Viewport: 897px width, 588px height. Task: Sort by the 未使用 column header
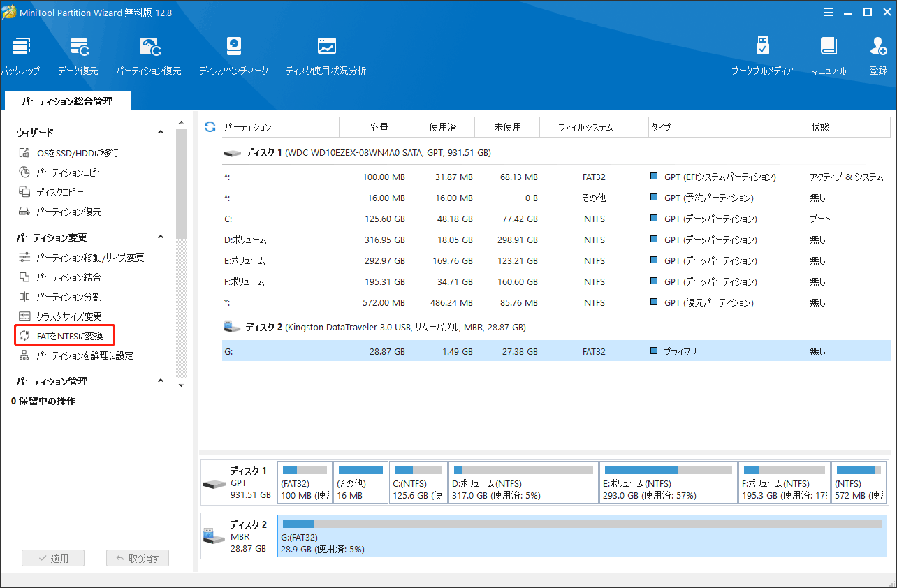click(x=507, y=127)
